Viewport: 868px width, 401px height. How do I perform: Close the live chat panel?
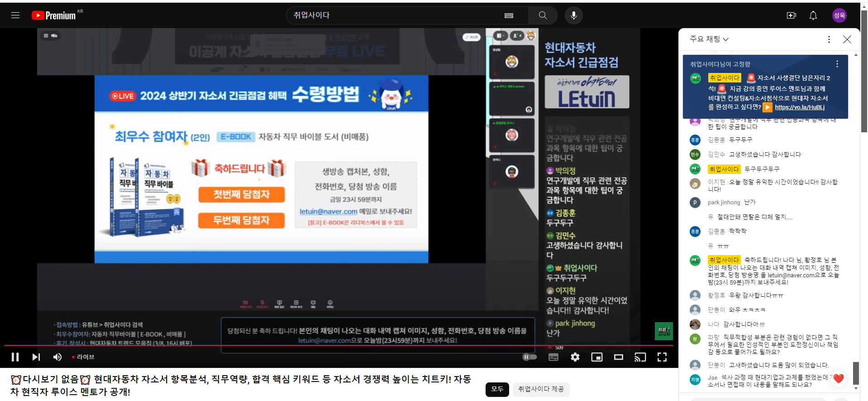[x=847, y=39]
